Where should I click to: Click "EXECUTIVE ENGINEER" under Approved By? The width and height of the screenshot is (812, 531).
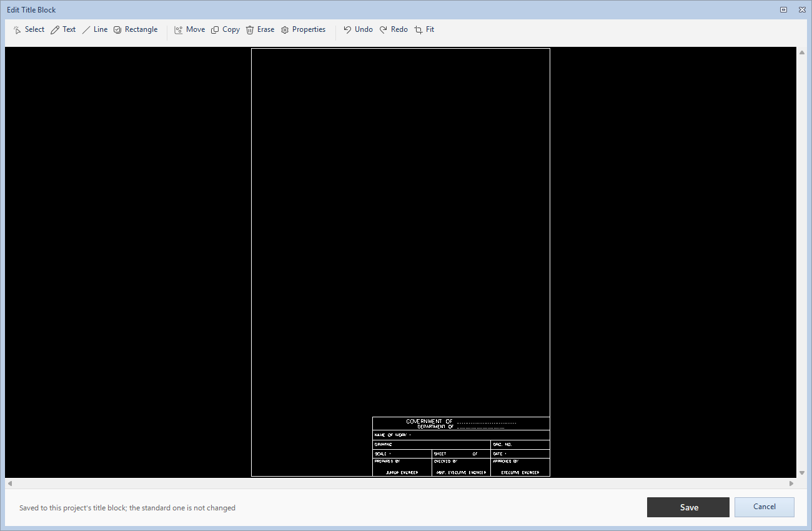click(520, 473)
